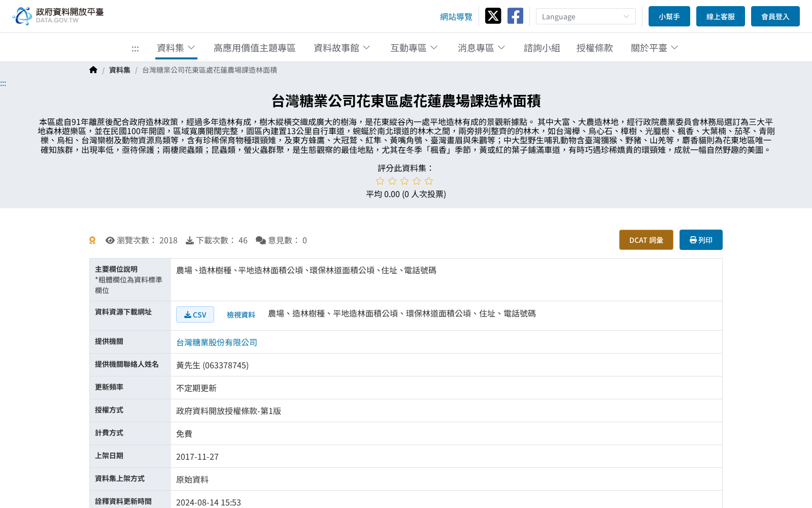Image resolution: width=812 pixels, height=508 pixels.
Task: Click the 評分此資料集 label
Action: point(406,168)
